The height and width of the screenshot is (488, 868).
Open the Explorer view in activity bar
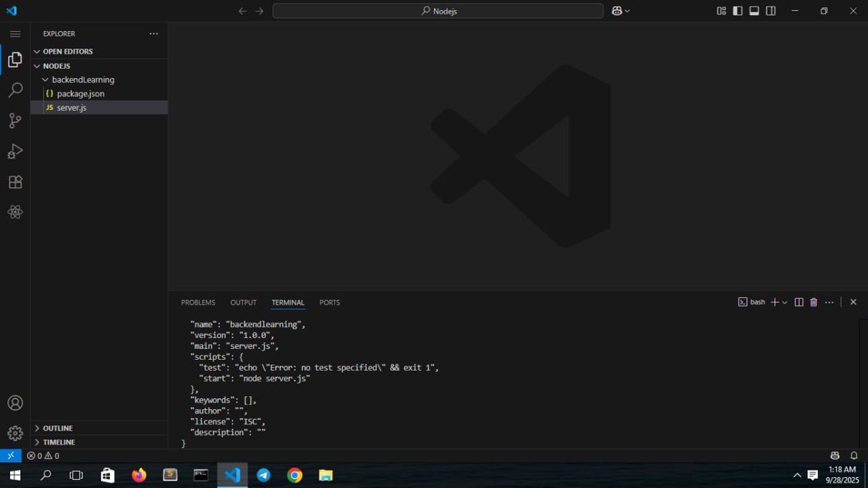(14, 59)
